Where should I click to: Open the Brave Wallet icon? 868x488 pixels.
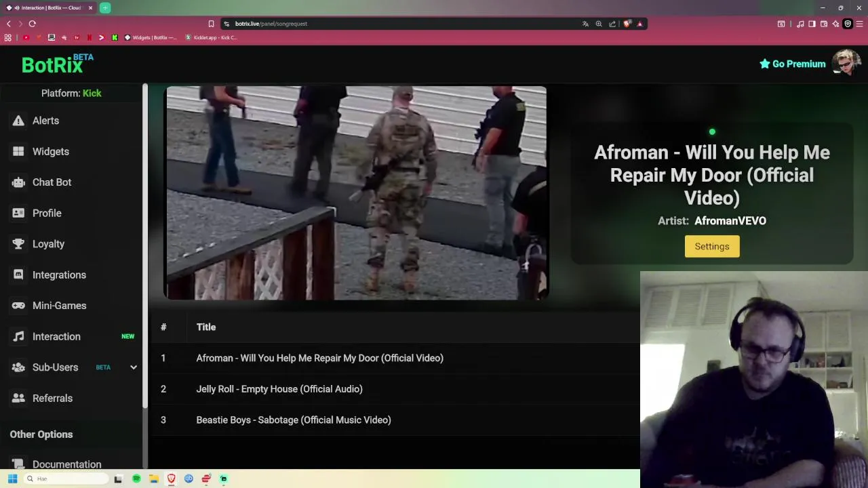[x=824, y=24]
